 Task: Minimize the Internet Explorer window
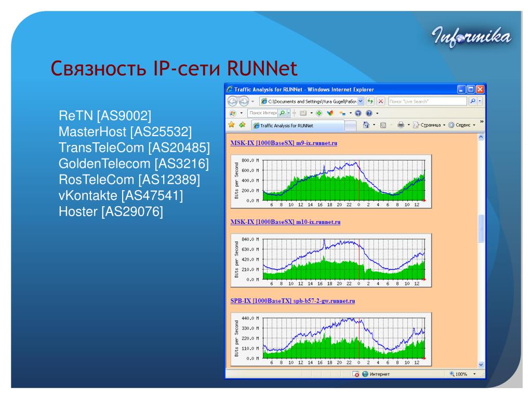coord(461,89)
